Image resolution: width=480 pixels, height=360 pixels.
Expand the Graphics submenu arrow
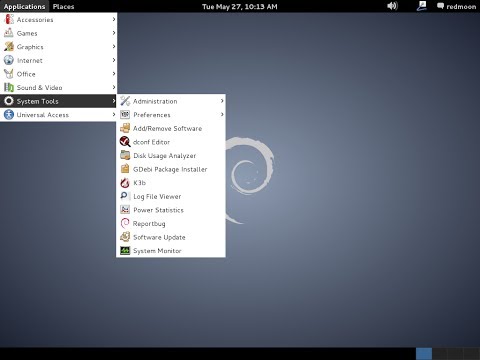point(114,46)
